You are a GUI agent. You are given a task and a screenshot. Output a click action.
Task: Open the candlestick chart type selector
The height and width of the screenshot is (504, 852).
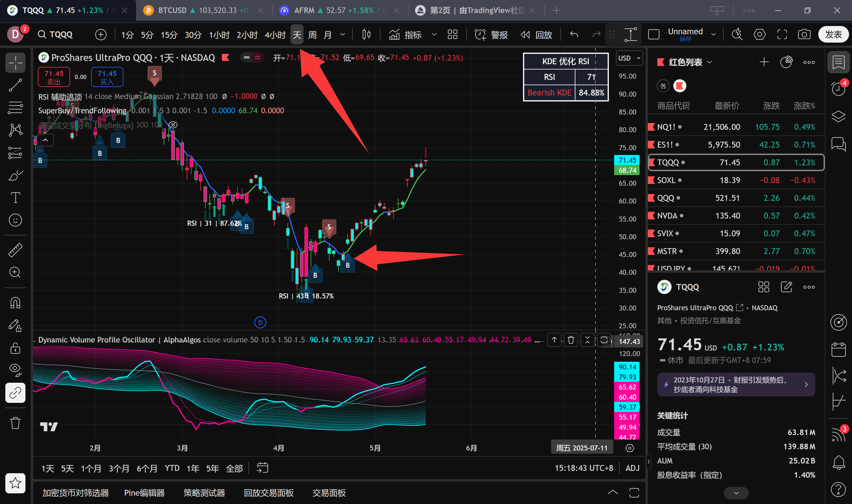pyautogui.click(x=367, y=35)
